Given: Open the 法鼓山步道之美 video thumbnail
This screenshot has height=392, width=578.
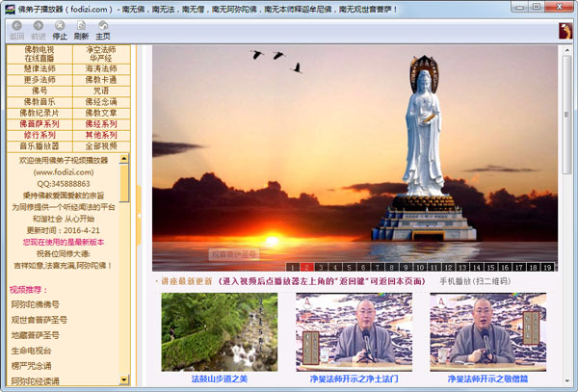Looking at the screenshot, I should point(220,332).
